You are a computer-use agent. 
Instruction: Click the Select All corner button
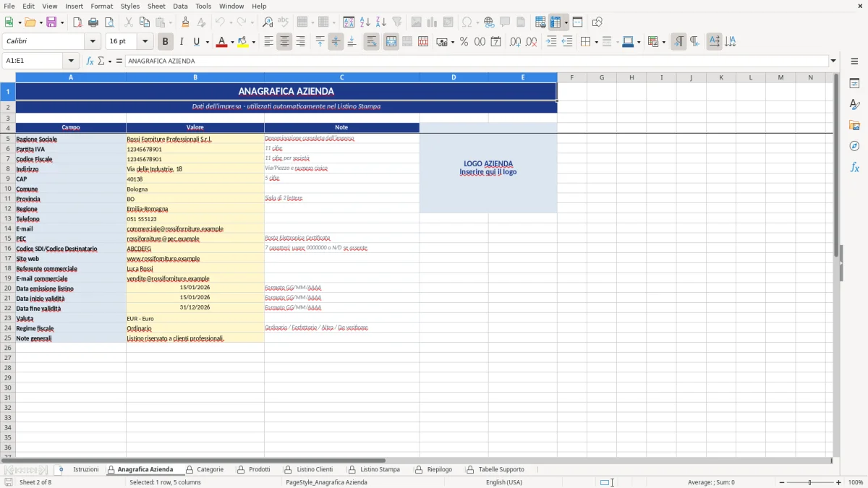tap(7, 77)
